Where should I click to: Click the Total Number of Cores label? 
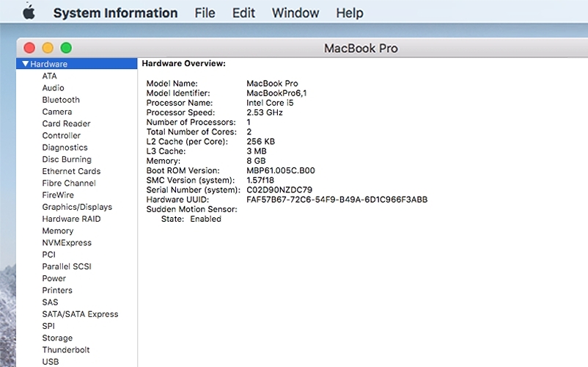191,131
